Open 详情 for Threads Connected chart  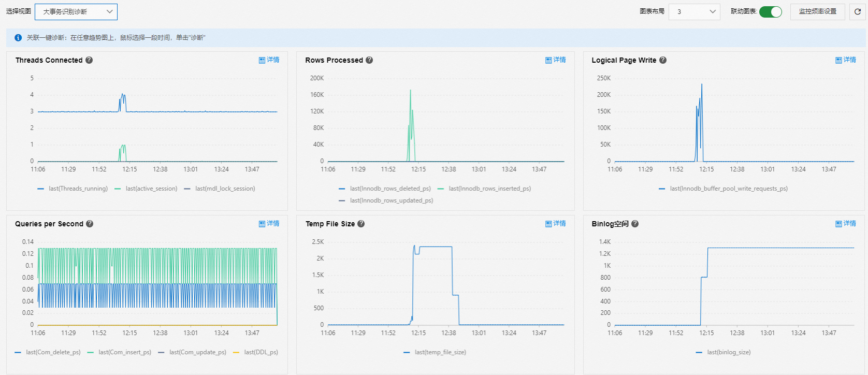[269, 60]
